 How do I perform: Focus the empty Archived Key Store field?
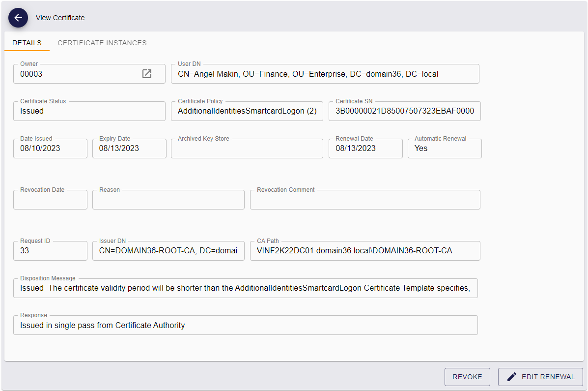click(247, 149)
